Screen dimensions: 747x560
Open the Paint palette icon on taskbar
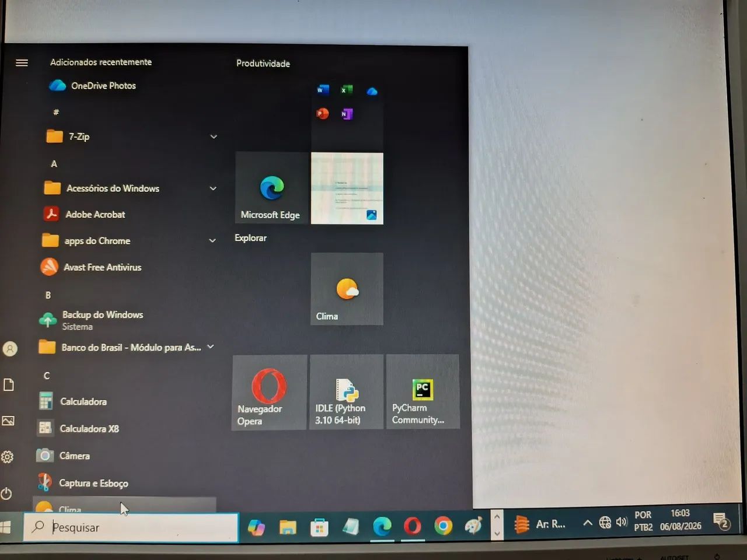(473, 526)
